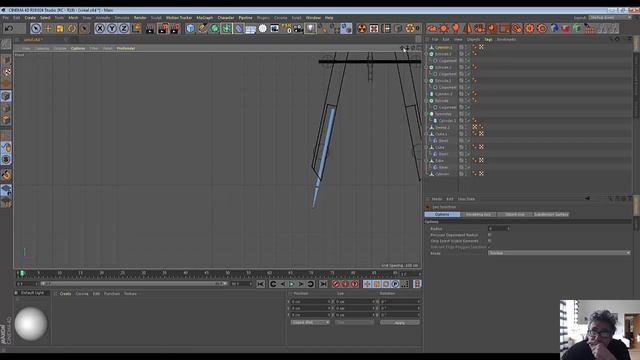Open the Mode dropdown in Attributes
The height and width of the screenshot is (360, 640).
pos(559,253)
